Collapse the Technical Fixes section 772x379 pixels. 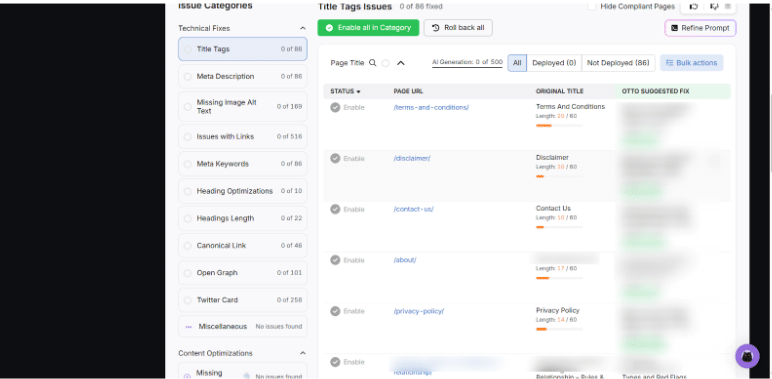click(x=303, y=28)
